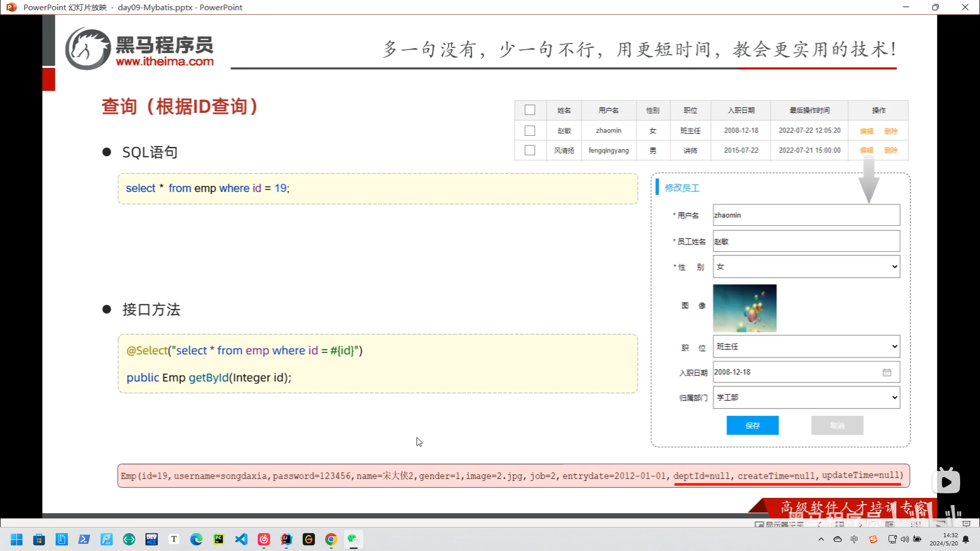Click the 2015-07-22 entry date cell

tap(741, 150)
